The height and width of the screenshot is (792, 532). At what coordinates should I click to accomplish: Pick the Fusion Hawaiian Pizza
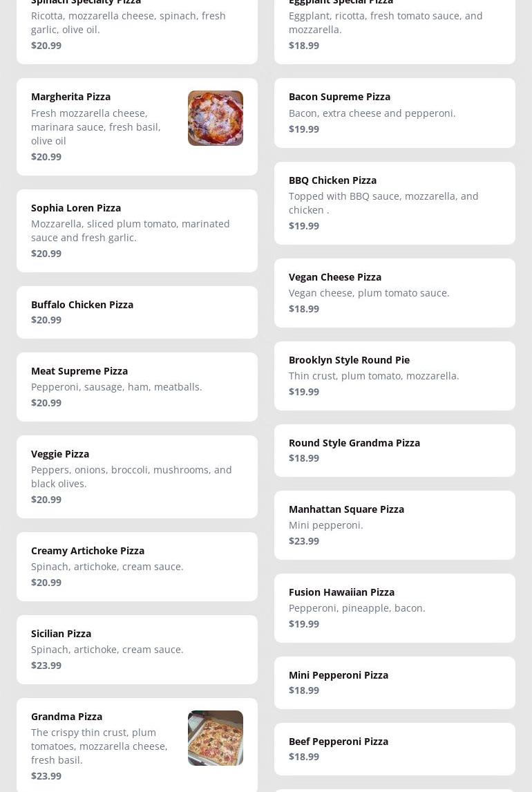click(x=394, y=607)
